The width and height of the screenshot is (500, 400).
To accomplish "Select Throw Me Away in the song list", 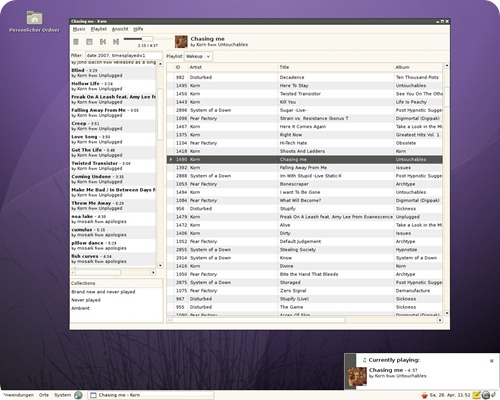I will [113, 206].
